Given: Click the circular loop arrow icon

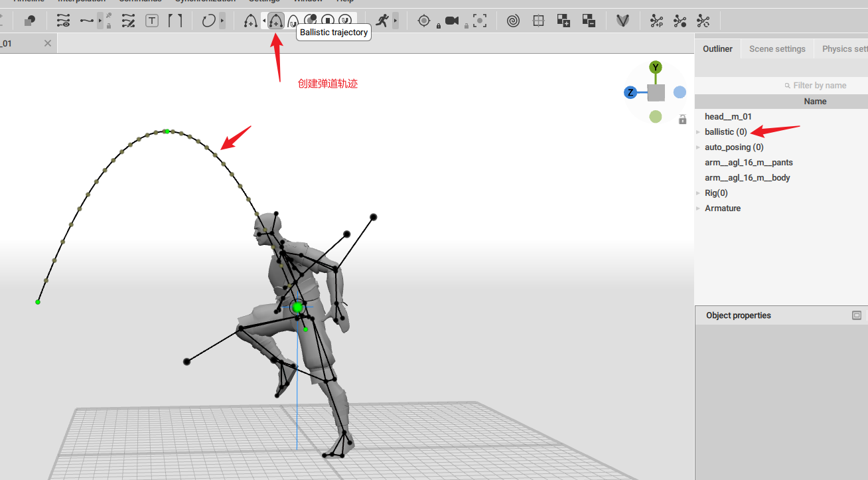Looking at the screenshot, I should pos(208,21).
